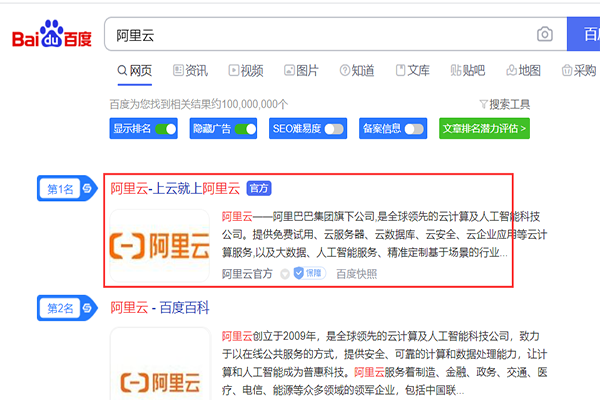600x400 pixels.
Task: Open first result's 阿里云 logo thumbnail
Action: [x=160, y=246]
